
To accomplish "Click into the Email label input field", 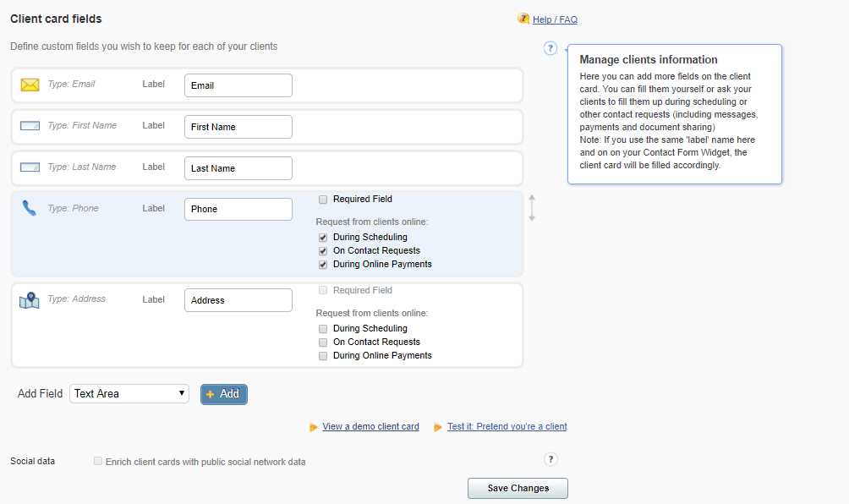I will [238, 85].
